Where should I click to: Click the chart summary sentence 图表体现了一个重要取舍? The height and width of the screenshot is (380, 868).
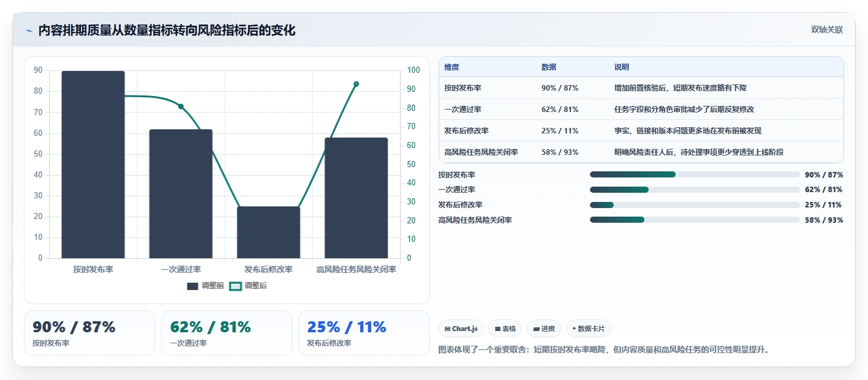[x=603, y=350]
